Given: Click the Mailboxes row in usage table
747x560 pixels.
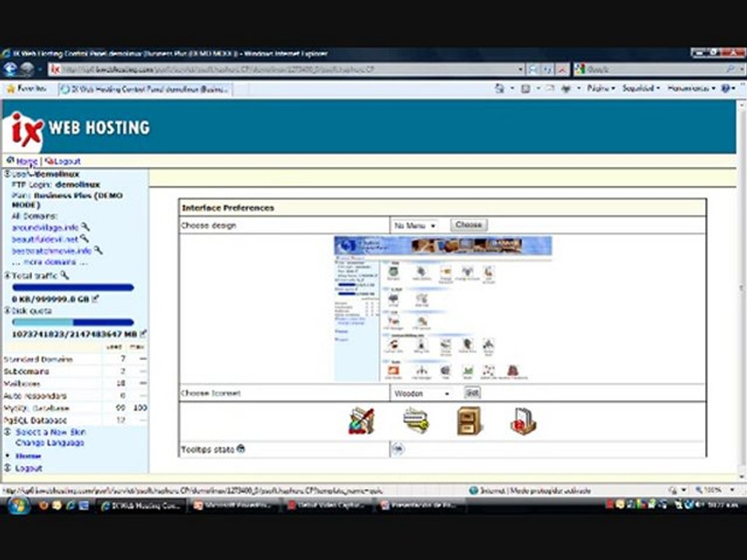Looking at the screenshot, I should [75, 383].
